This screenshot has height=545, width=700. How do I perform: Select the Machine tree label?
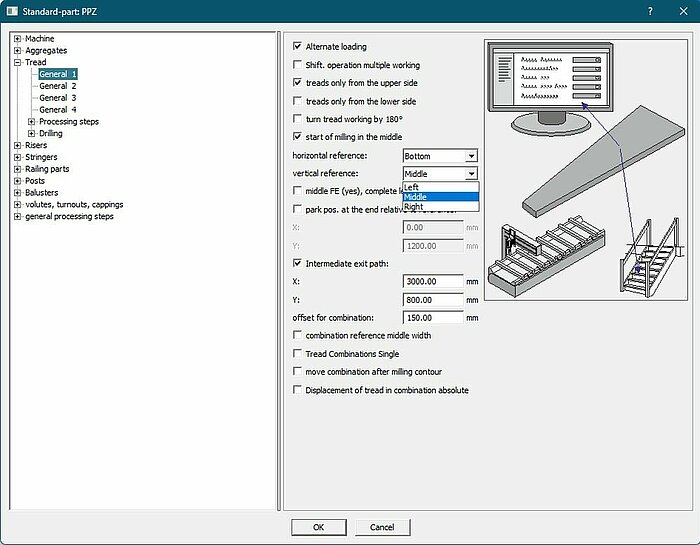(39, 39)
